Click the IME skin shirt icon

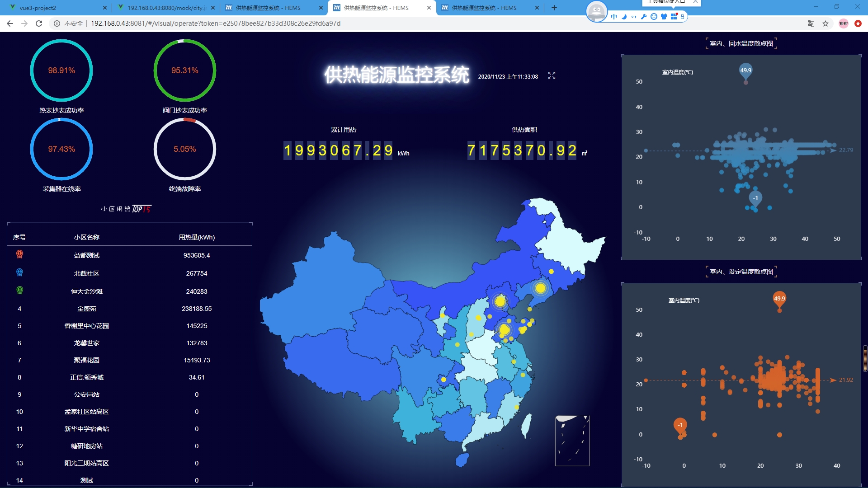[x=664, y=17]
